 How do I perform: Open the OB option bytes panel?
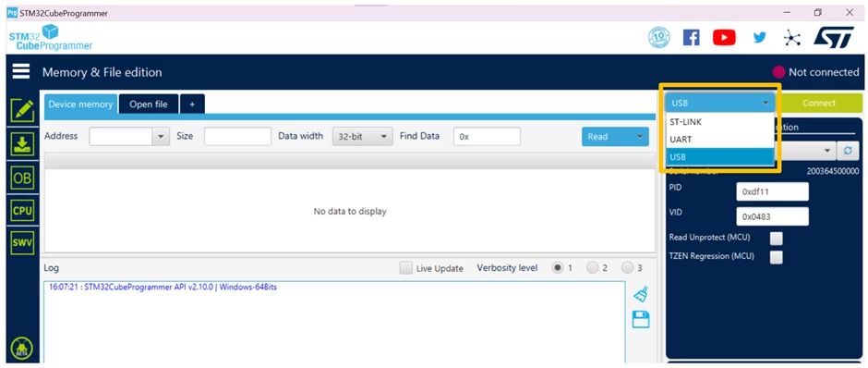coord(22,178)
